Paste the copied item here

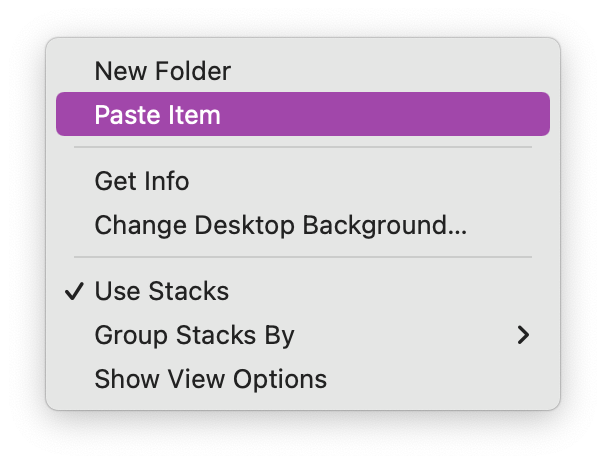303,114
